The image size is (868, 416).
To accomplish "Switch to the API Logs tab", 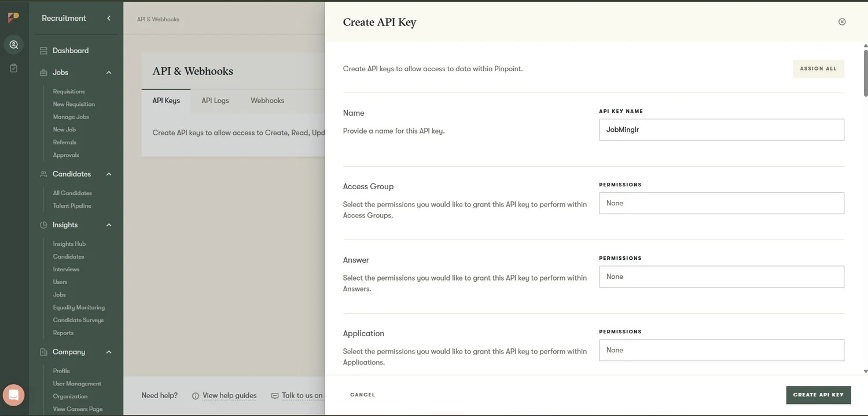I will [215, 100].
